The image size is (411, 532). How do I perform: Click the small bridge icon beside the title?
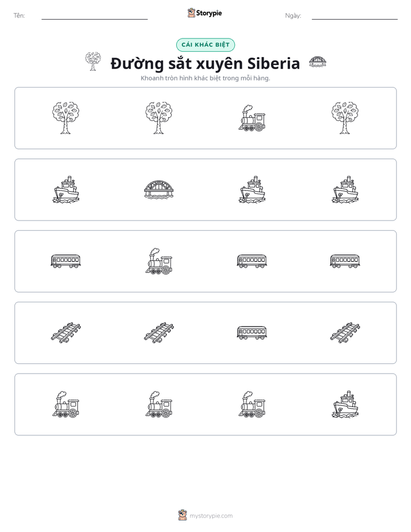click(318, 62)
